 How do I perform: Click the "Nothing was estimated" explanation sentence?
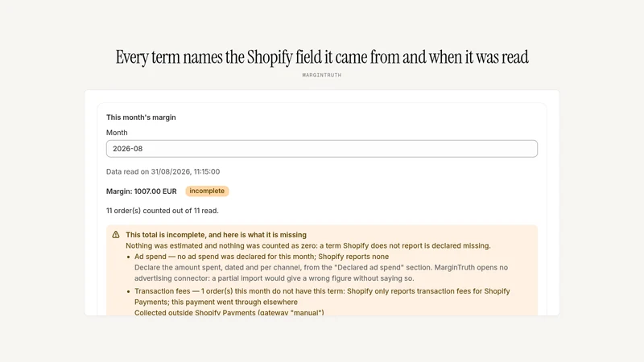[x=308, y=246]
